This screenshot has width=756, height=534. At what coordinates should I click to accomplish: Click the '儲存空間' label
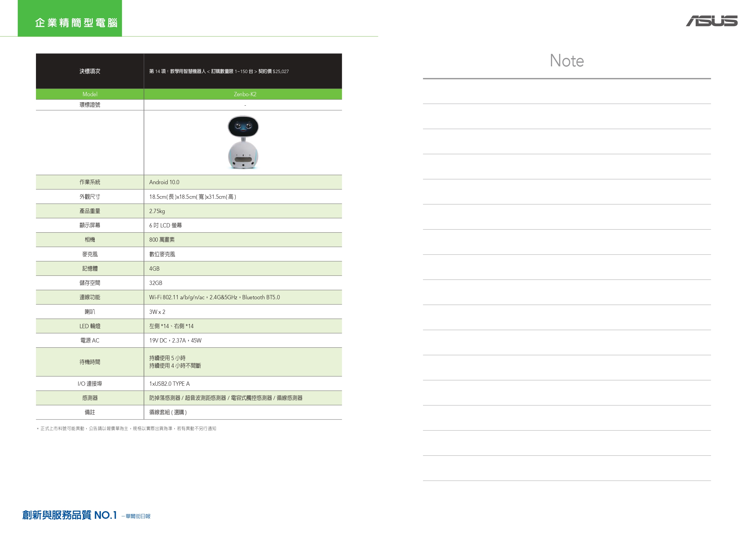pyautogui.click(x=90, y=283)
